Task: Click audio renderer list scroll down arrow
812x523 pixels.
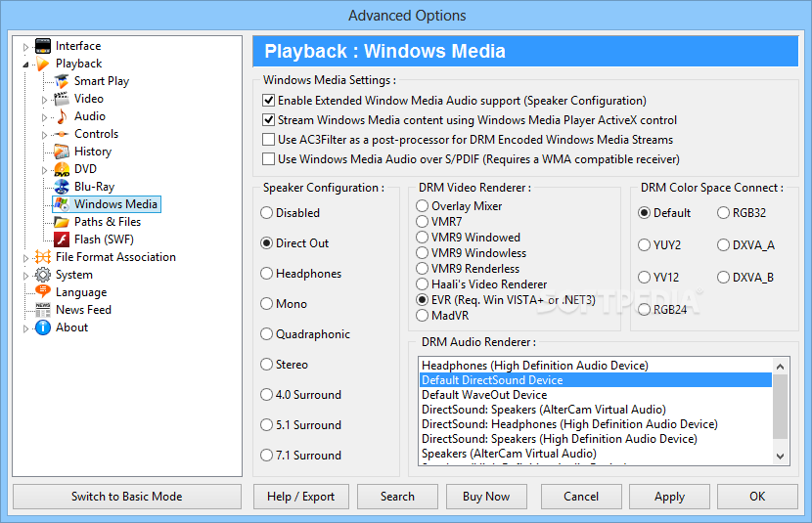Action: click(x=781, y=457)
